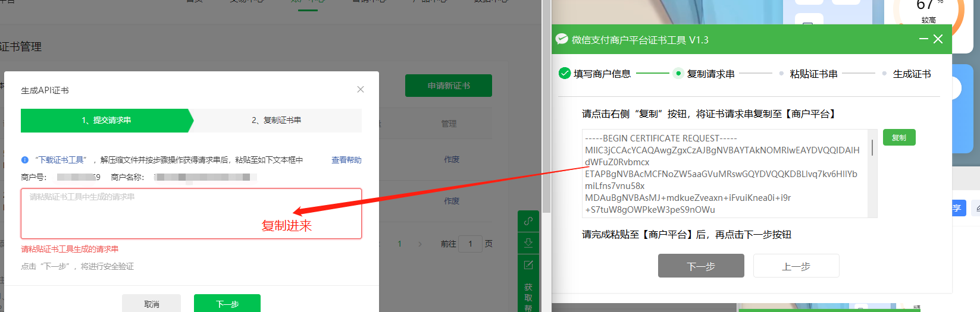The height and width of the screenshot is (312, 980).
Task: Click the download icon in the green floating sidebar
Action: pos(528,242)
